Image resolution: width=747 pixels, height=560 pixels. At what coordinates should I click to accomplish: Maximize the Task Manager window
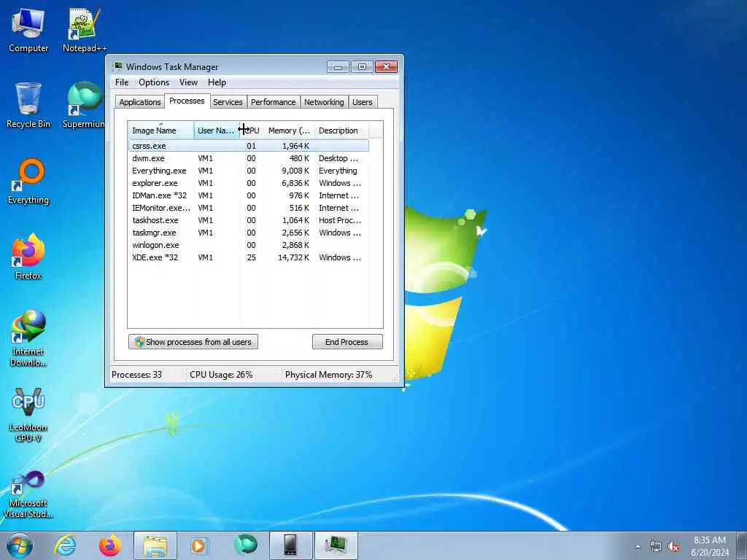tap(362, 66)
